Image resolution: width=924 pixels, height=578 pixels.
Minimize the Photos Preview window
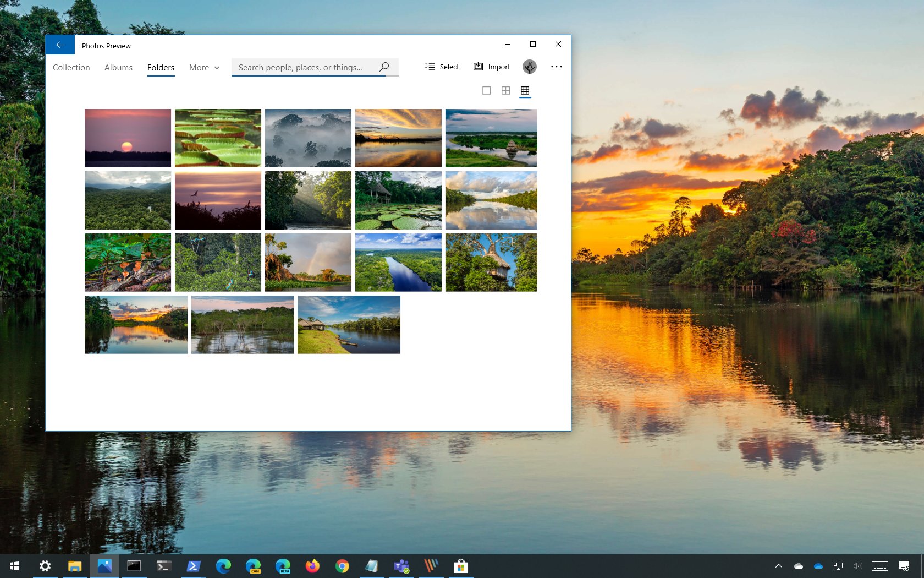(x=508, y=44)
